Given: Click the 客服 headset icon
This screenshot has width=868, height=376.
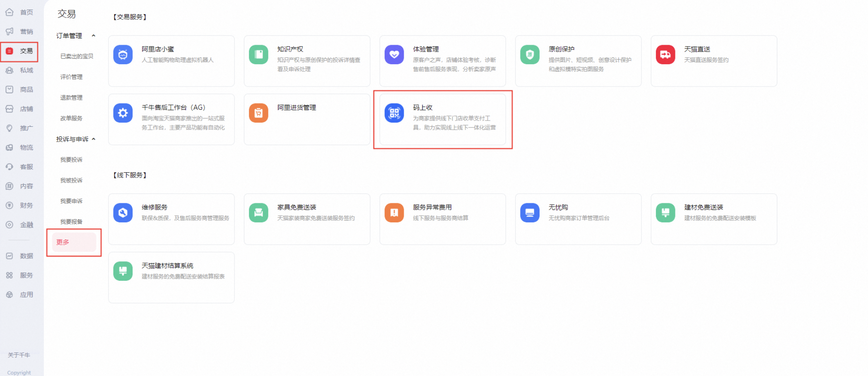Looking at the screenshot, I should tap(9, 166).
